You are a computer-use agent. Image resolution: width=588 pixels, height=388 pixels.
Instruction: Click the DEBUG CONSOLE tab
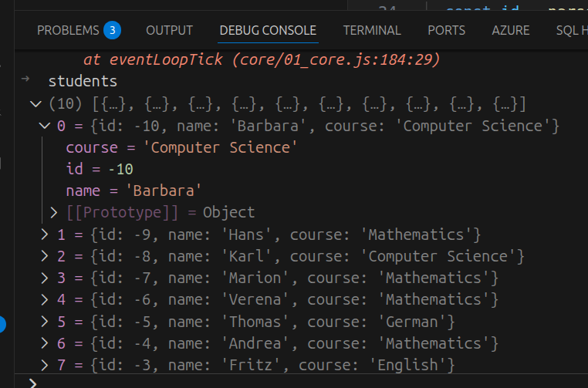coord(268,31)
